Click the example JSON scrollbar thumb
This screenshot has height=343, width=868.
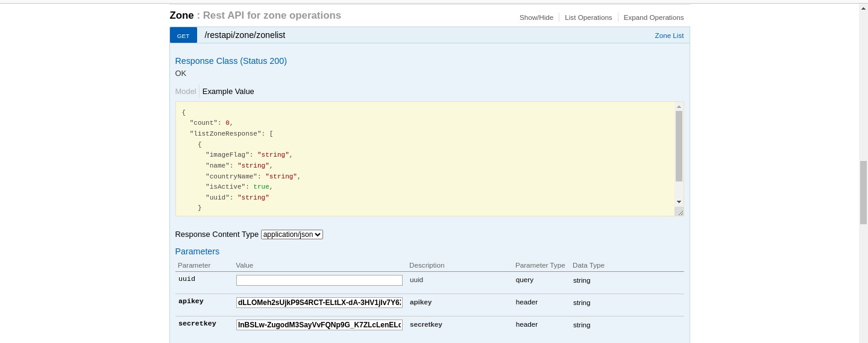(679, 146)
